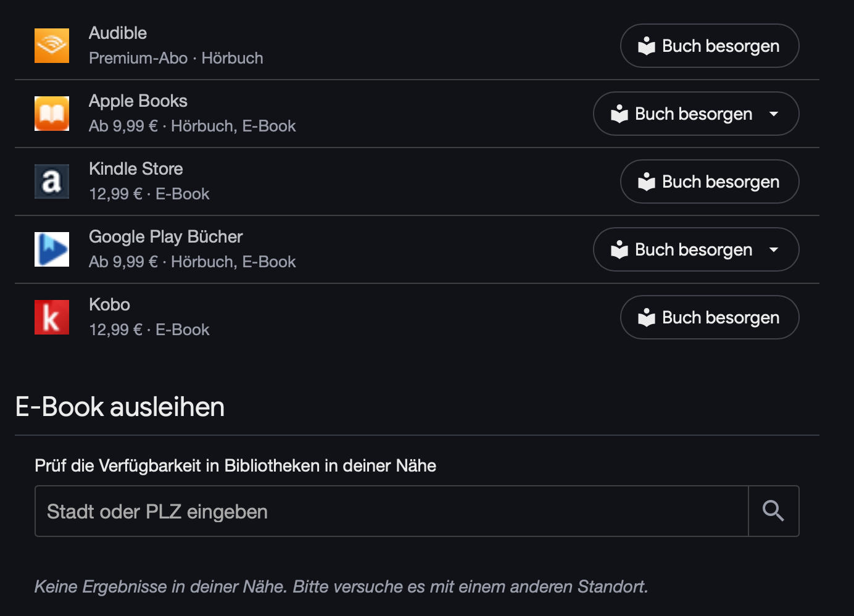Expand the Apple Books dropdown arrow

774,114
